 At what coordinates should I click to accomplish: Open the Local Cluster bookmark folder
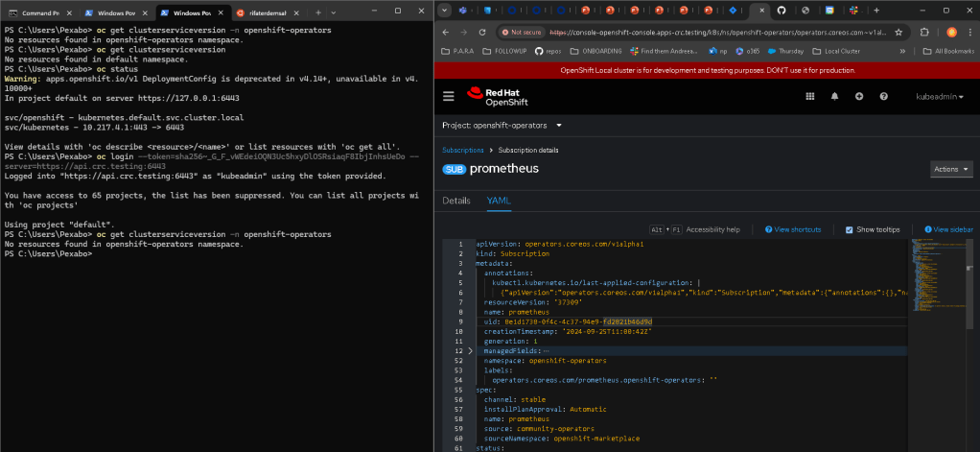[x=835, y=51]
